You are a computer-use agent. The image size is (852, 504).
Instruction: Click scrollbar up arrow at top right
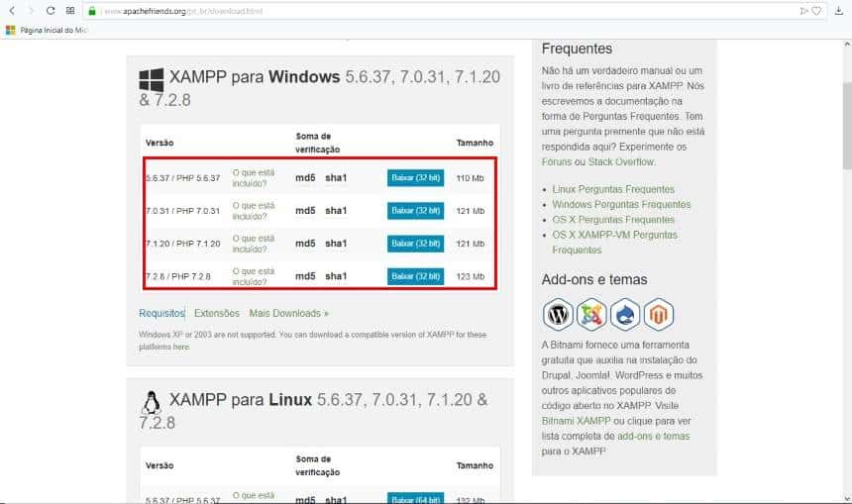pyautogui.click(x=847, y=46)
